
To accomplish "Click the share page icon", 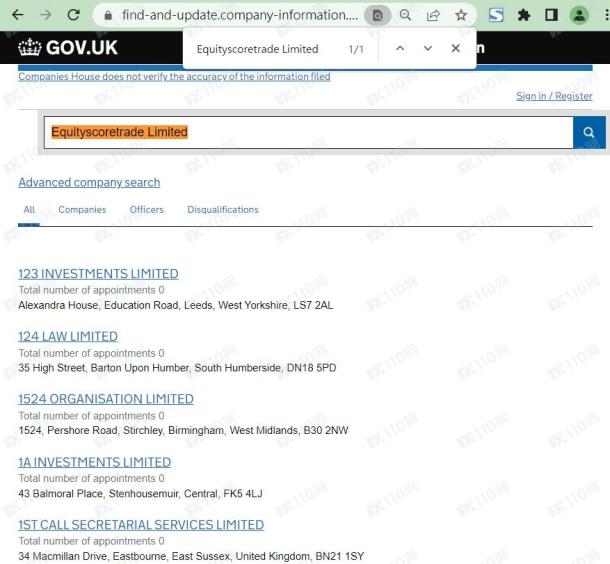I will tap(433, 16).
